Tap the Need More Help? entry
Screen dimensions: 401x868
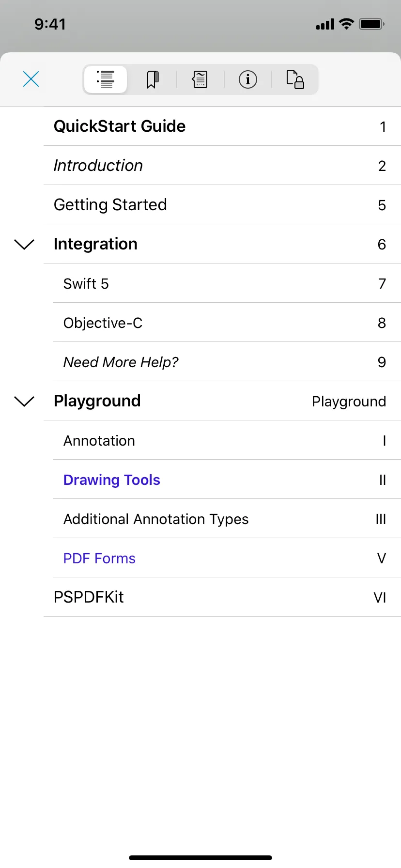coord(121,362)
